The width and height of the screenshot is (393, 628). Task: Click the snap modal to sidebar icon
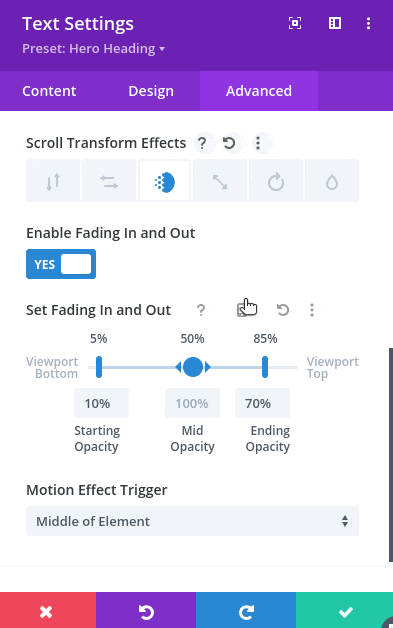tap(335, 23)
